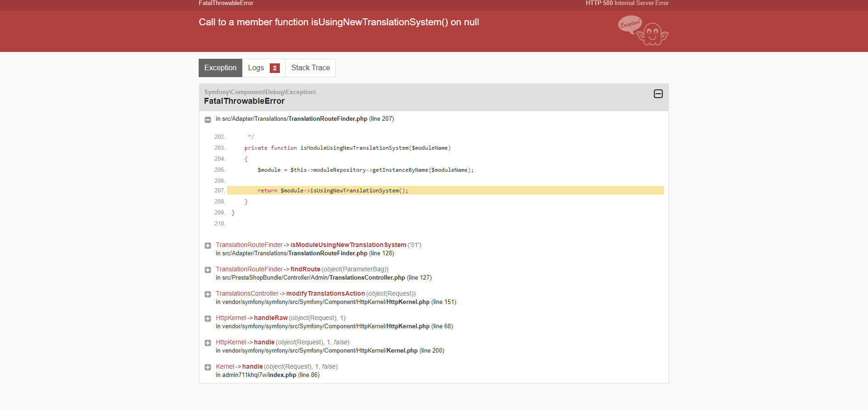Click the red Logs count badge
The height and width of the screenshot is (410, 868).
(x=275, y=68)
